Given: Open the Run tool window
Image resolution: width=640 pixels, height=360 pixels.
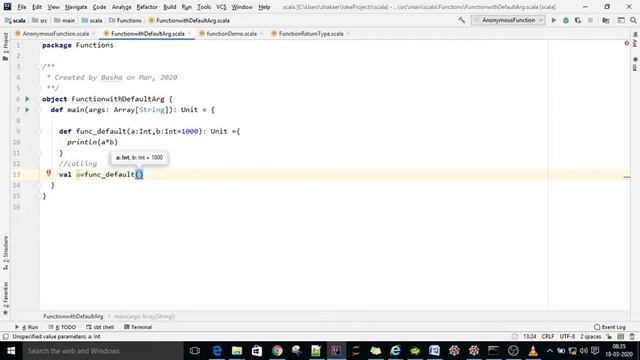Looking at the screenshot, I should tap(27, 327).
